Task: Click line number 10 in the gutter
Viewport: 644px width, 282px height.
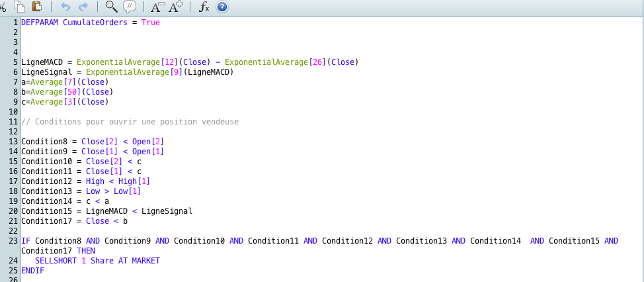Action: 13,112
